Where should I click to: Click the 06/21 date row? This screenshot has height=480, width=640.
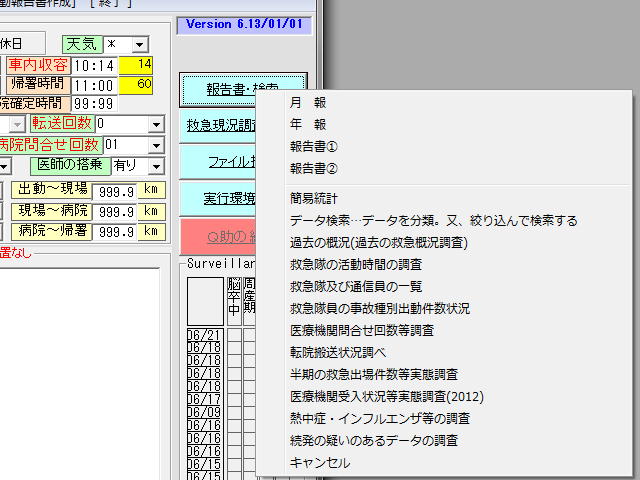click(204, 335)
